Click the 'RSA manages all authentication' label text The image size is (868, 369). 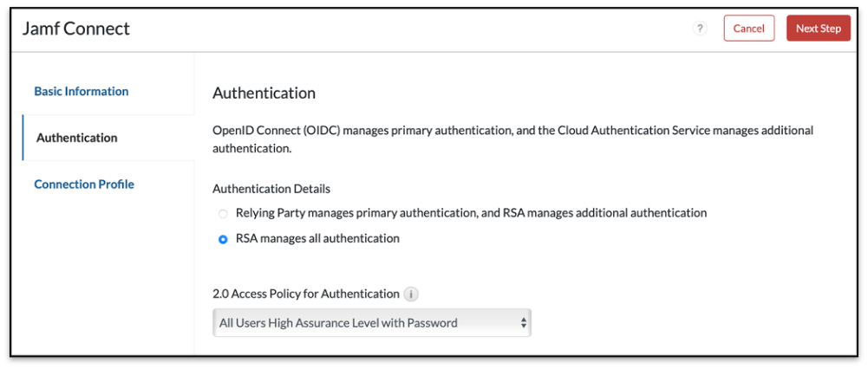tap(317, 238)
